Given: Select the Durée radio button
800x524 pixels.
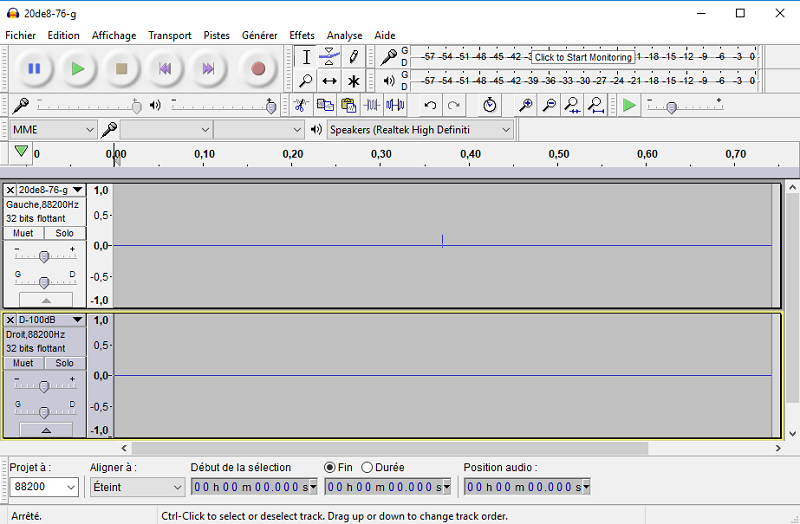Looking at the screenshot, I should point(367,467).
